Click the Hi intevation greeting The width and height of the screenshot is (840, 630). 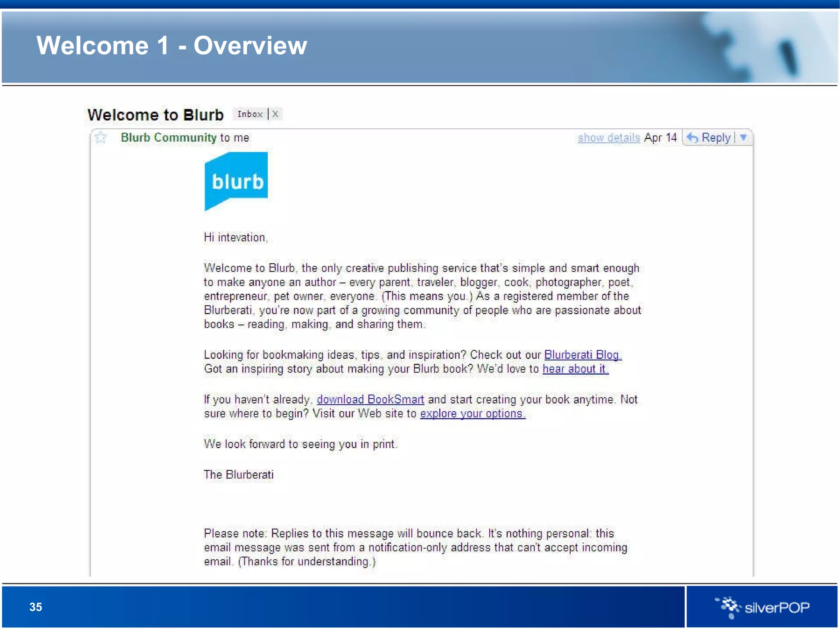(x=236, y=237)
